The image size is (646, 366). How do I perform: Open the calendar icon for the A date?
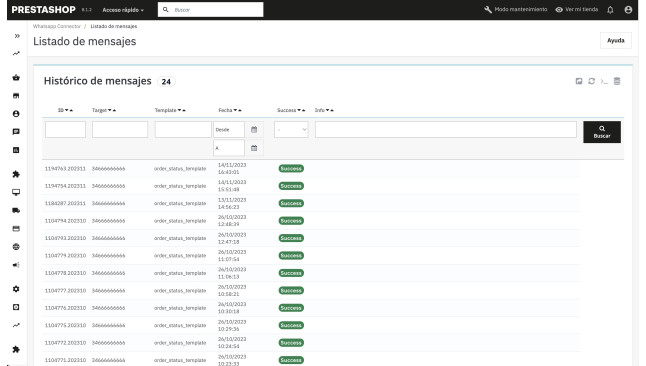tap(254, 148)
